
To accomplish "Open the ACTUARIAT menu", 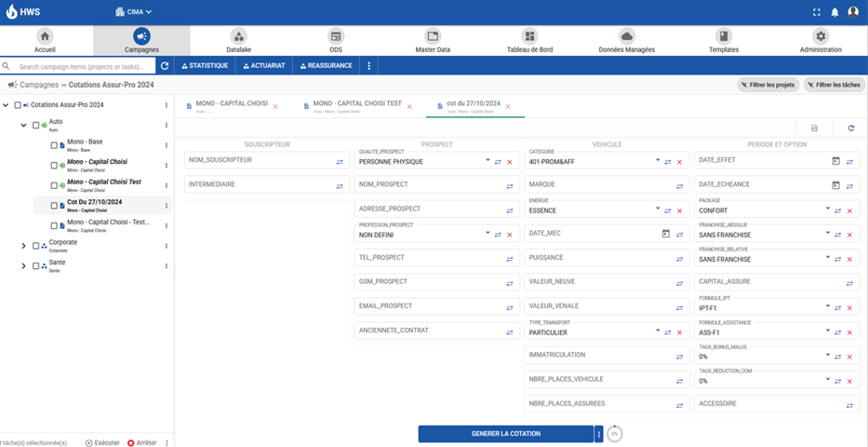I will click(x=266, y=66).
